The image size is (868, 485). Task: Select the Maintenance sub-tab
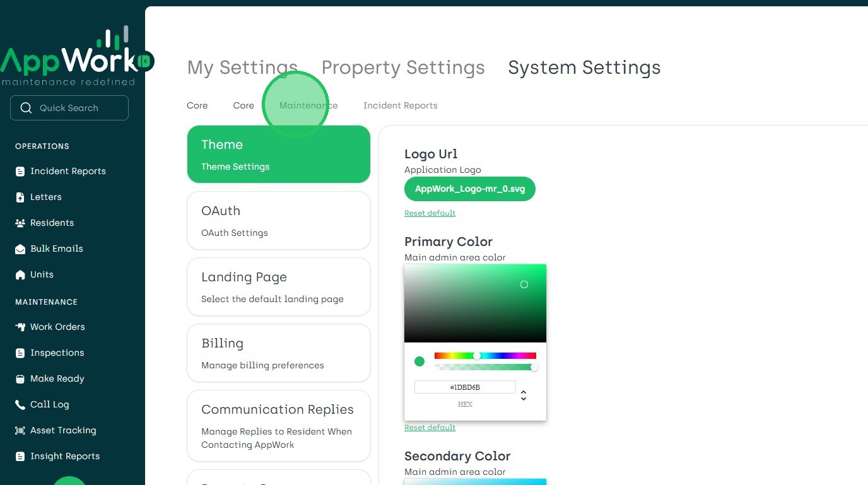(308, 105)
